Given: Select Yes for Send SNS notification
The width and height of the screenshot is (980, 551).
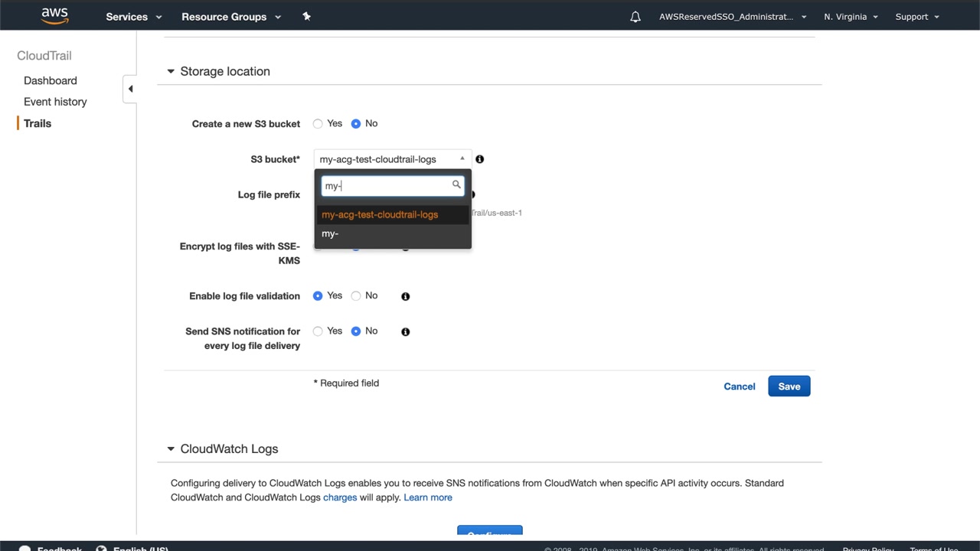Looking at the screenshot, I should pyautogui.click(x=318, y=331).
